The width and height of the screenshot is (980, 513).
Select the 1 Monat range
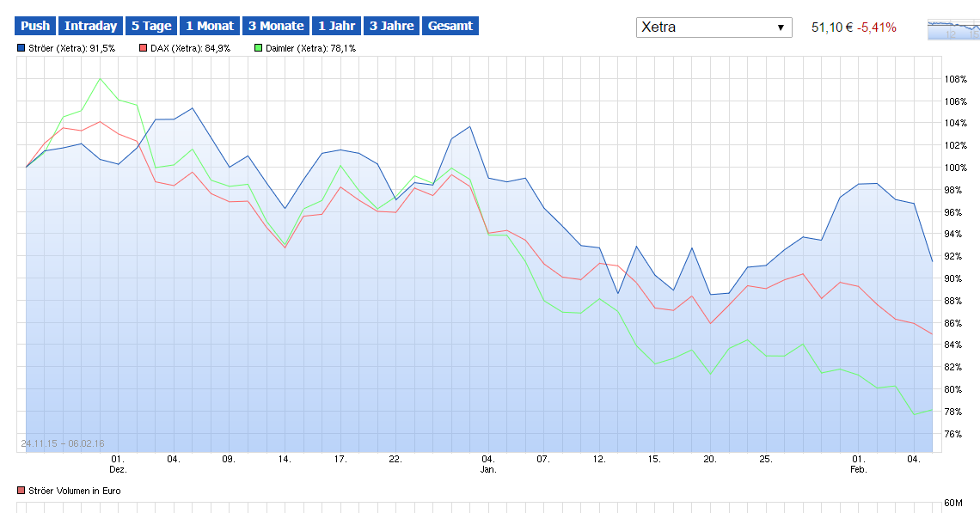pos(209,26)
